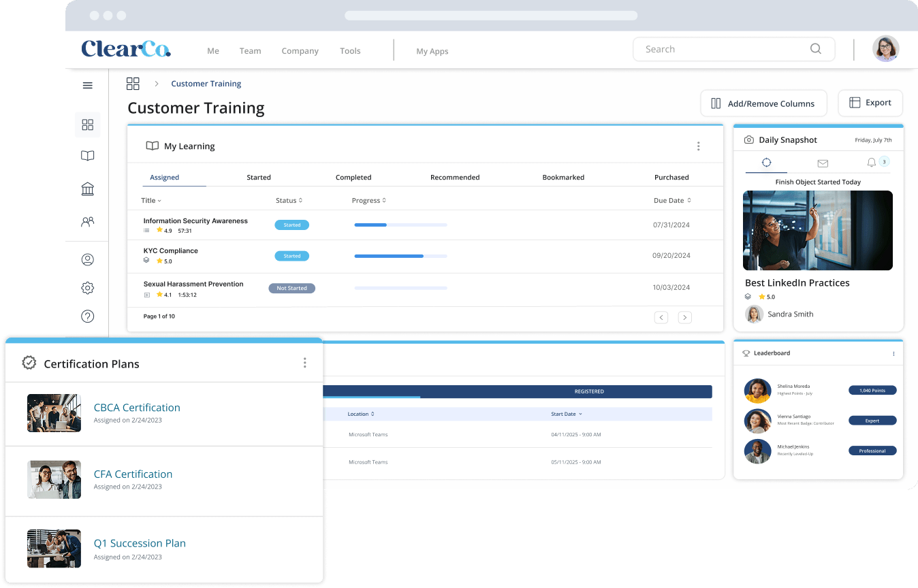Open the Certification Plans options menu

pyautogui.click(x=304, y=363)
